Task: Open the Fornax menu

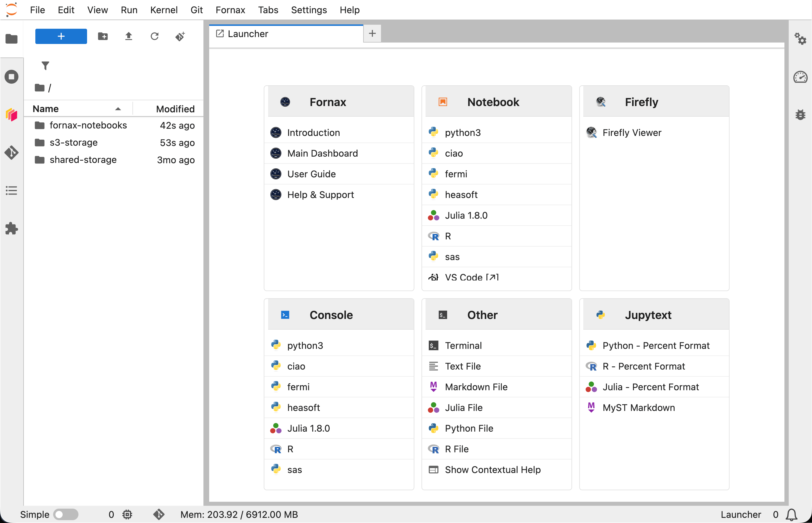Action: (230, 10)
